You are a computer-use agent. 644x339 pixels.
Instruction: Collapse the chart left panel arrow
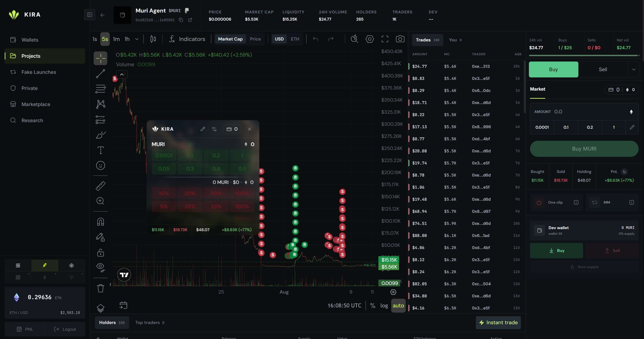110,284
